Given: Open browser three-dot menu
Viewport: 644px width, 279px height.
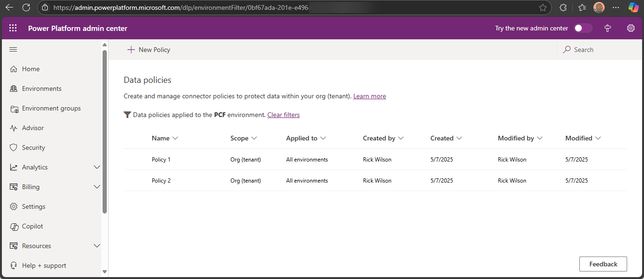Looking at the screenshot, I should tap(616, 7).
